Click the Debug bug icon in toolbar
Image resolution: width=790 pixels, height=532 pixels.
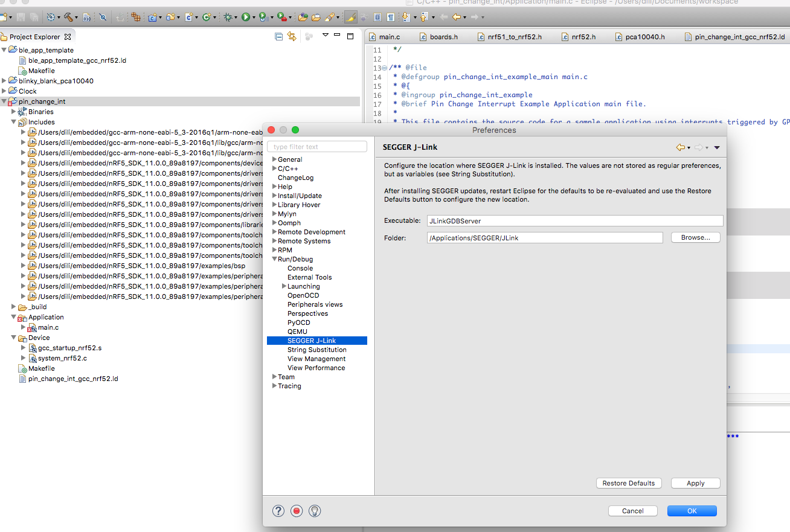tap(228, 18)
